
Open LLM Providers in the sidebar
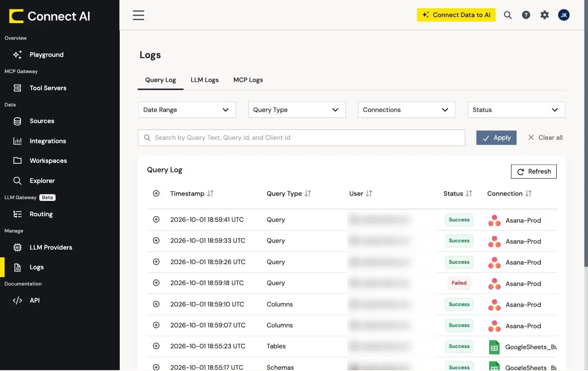(51, 247)
